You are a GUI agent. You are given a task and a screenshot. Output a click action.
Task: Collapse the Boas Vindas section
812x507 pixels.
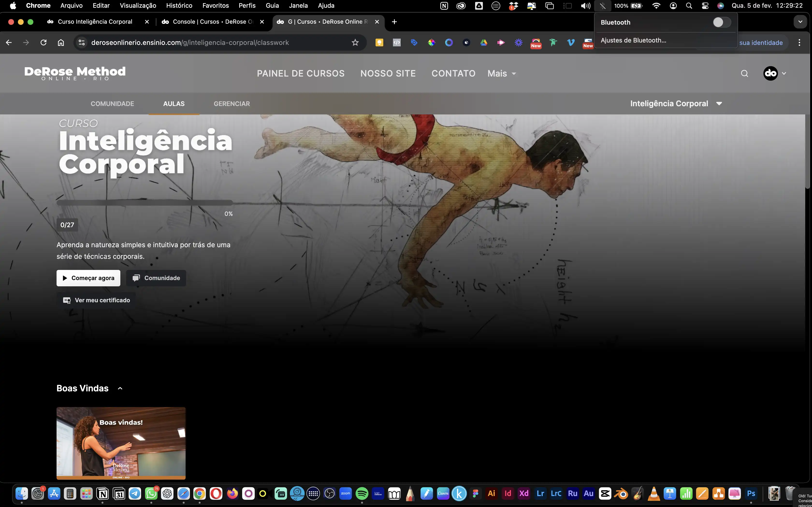click(x=120, y=388)
